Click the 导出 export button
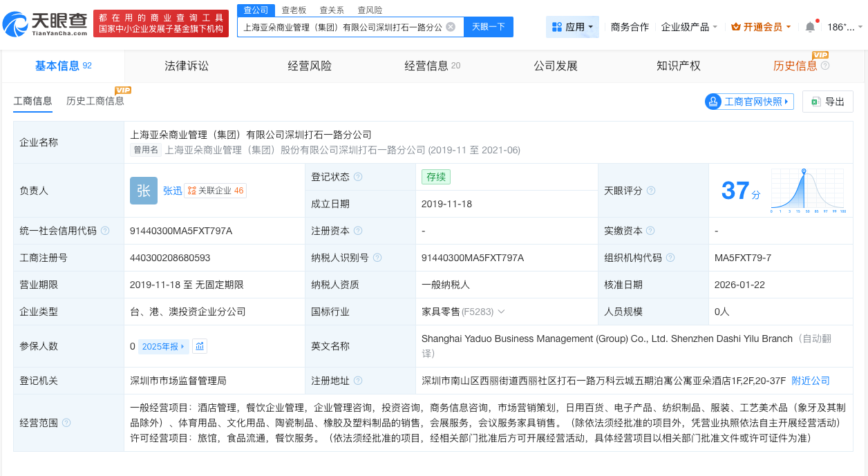This screenshot has height=476, width=868. coord(828,102)
